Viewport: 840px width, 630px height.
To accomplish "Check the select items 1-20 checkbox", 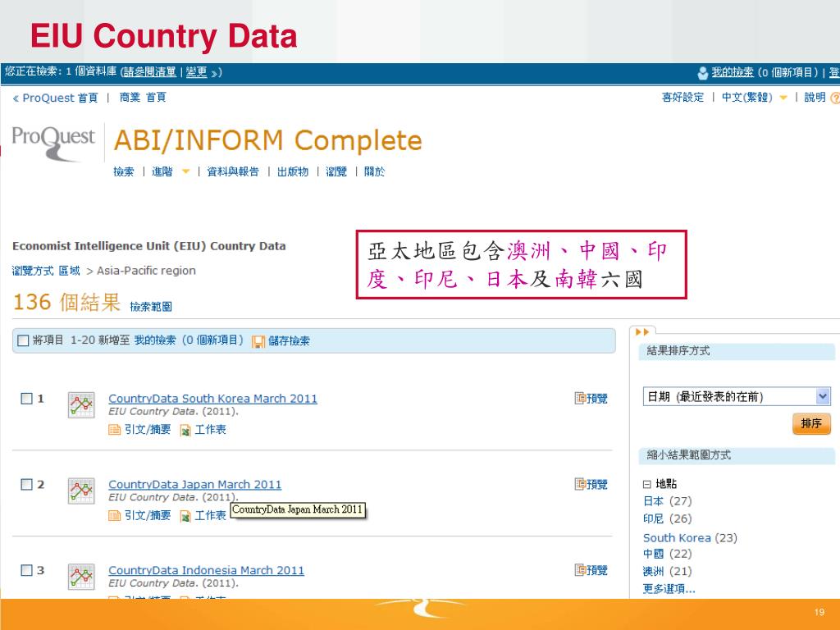I will (23, 340).
